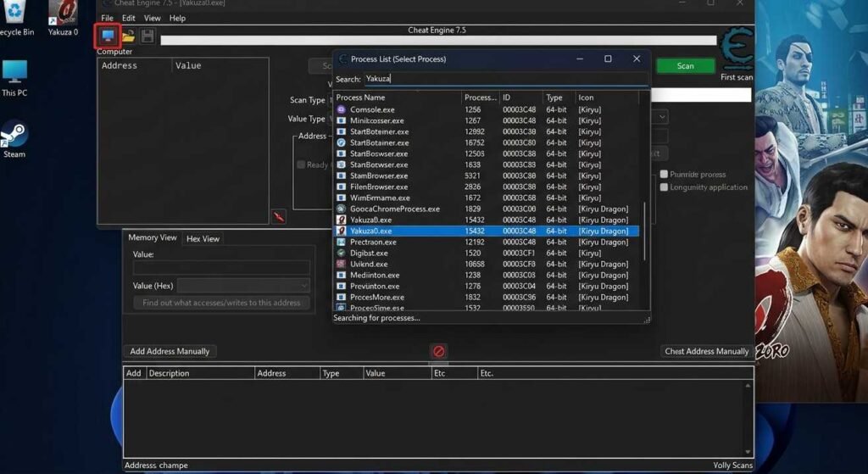The height and width of the screenshot is (474, 868).
Task: Click the process list Search field
Action: tap(505, 79)
